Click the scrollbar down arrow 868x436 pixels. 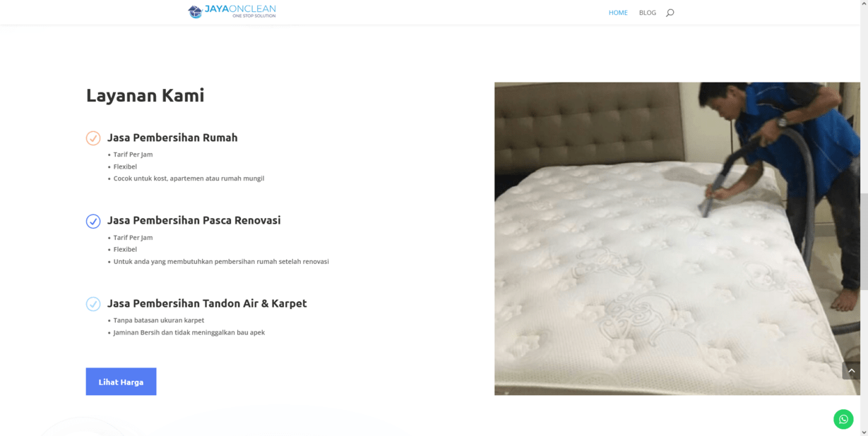click(x=864, y=432)
